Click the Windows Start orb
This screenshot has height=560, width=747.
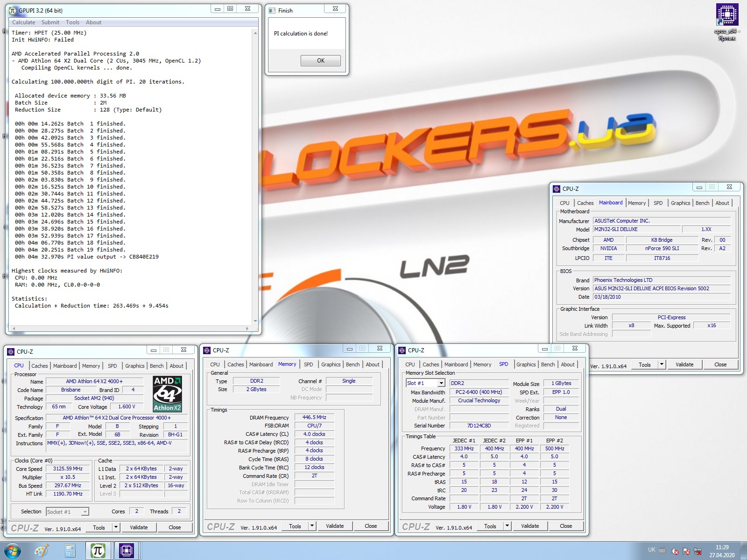coord(13,551)
